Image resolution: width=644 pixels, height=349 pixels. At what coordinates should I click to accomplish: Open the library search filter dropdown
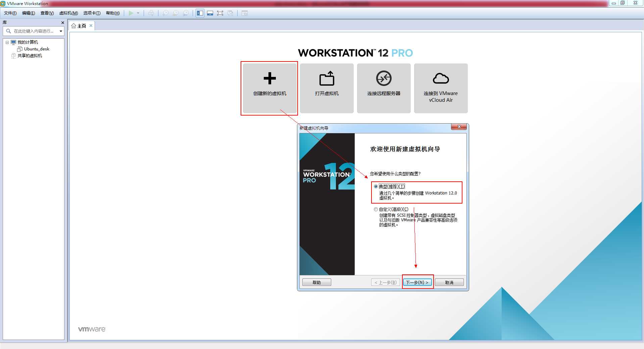[x=61, y=31]
